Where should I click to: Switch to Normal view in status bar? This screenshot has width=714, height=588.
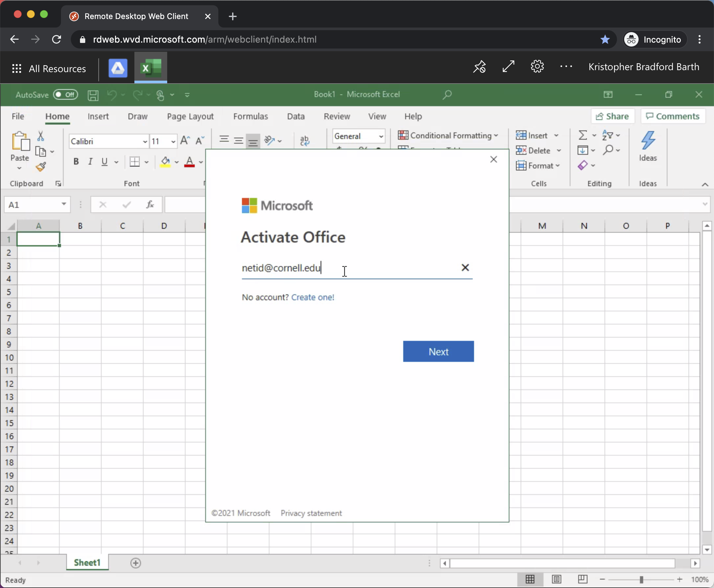(x=530, y=579)
